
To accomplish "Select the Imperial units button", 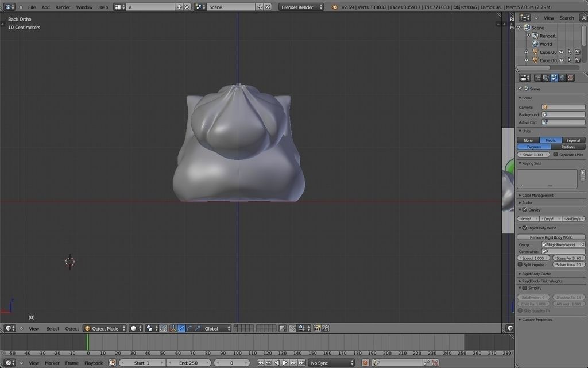I will (573, 140).
